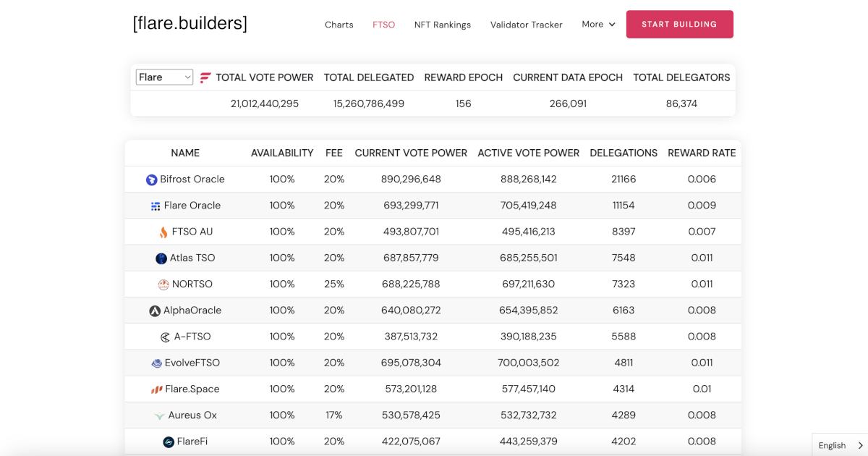Image resolution: width=868 pixels, height=456 pixels.
Task: Click the START BUILDING button
Action: (x=679, y=24)
